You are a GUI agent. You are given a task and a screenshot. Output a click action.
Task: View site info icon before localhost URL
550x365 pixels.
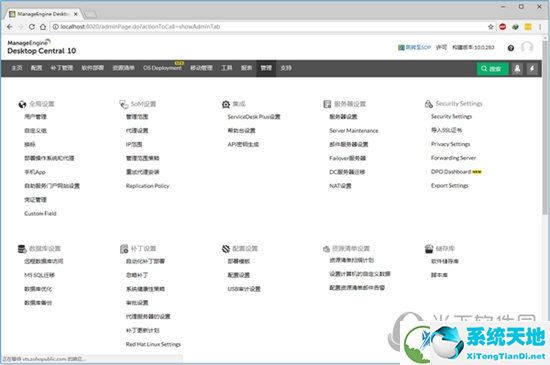point(55,27)
